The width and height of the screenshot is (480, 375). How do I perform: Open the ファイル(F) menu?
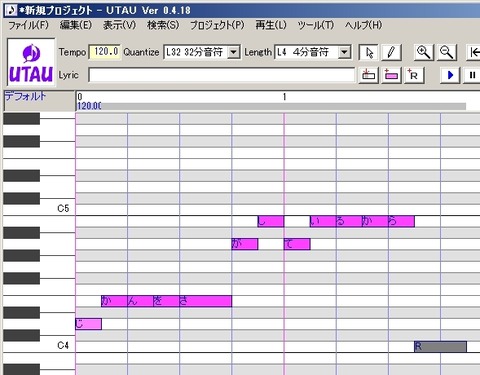[x=28, y=25]
